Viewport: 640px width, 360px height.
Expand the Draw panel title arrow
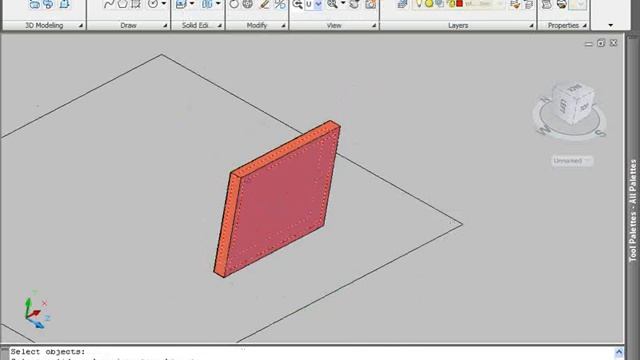coord(165,26)
